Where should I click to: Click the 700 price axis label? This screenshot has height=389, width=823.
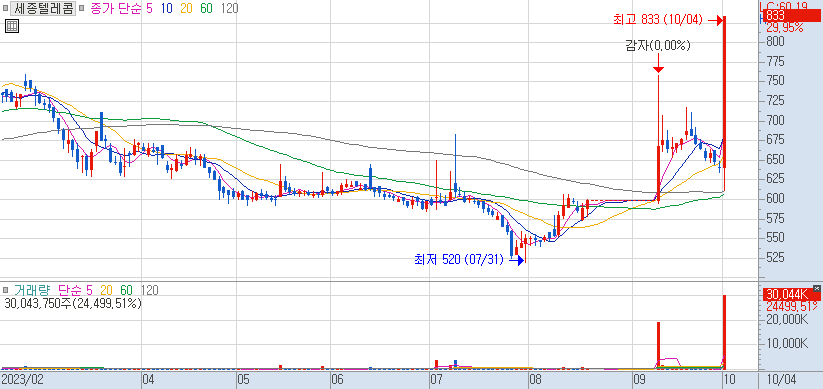coord(776,121)
